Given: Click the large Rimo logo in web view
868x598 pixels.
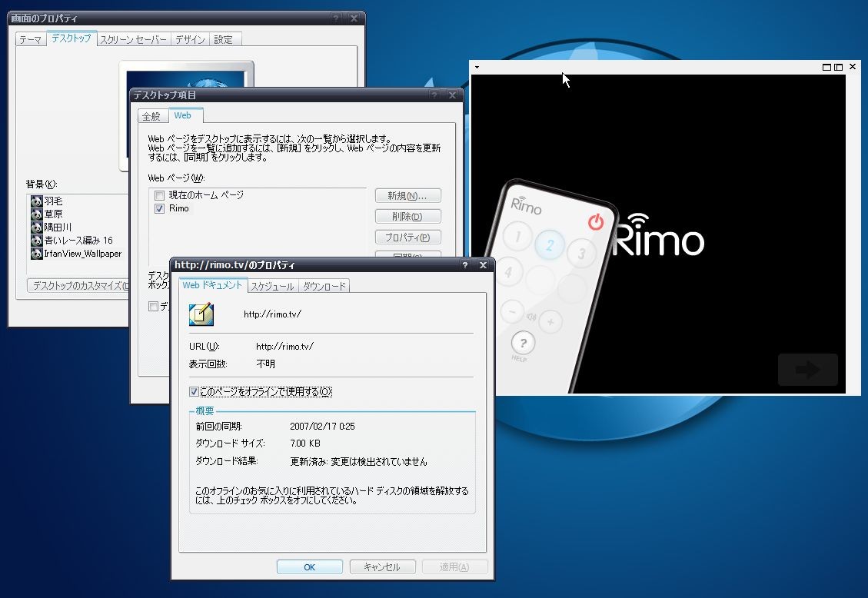Looking at the screenshot, I should pyautogui.click(x=659, y=236).
